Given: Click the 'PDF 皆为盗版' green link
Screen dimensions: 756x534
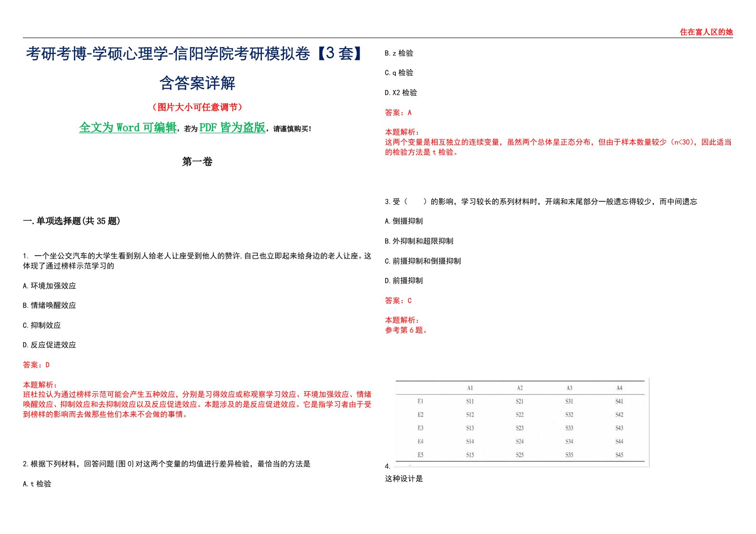Looking at the screenshot, I should tap(232, 128).
